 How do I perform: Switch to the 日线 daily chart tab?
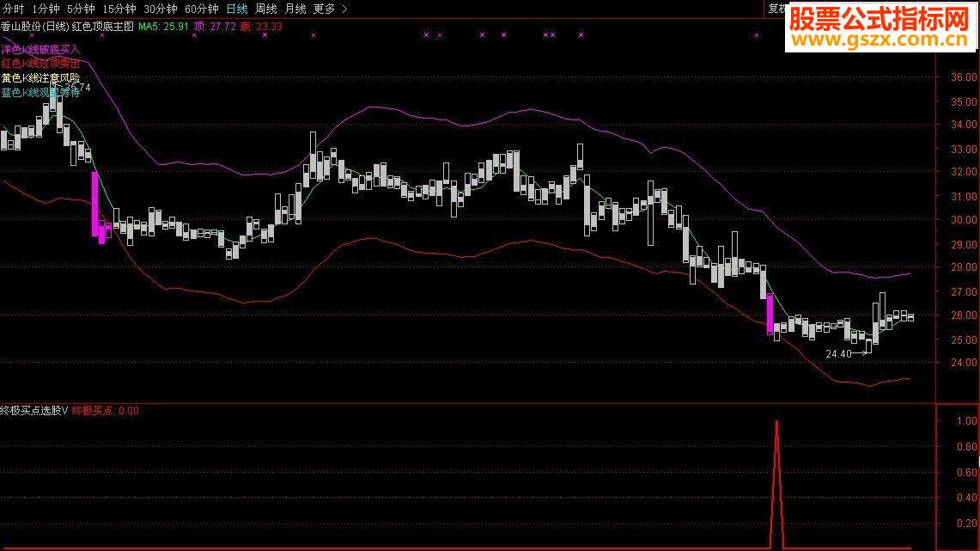[x=237, y=9]
